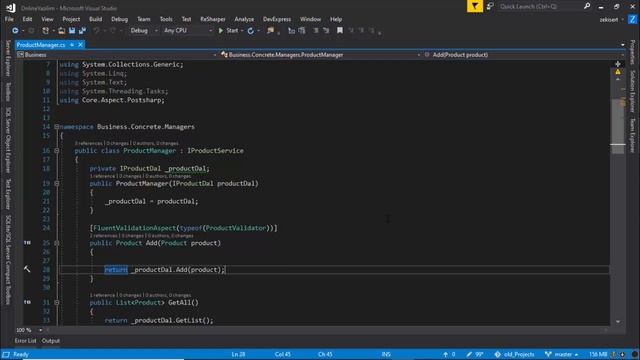This screenshot has height=360, width=640.
Task: Click the highlighted return keyword on line 28
Action: (x=116, y=269)
